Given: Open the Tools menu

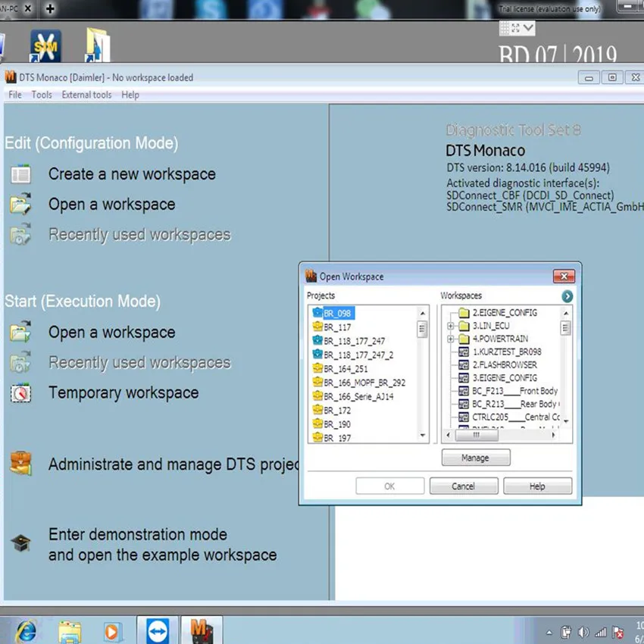Looking at the screenshot, I should [x=42, y=95].
